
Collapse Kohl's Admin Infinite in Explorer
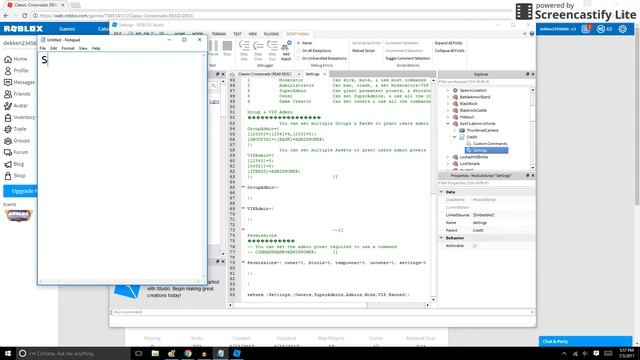448,124
